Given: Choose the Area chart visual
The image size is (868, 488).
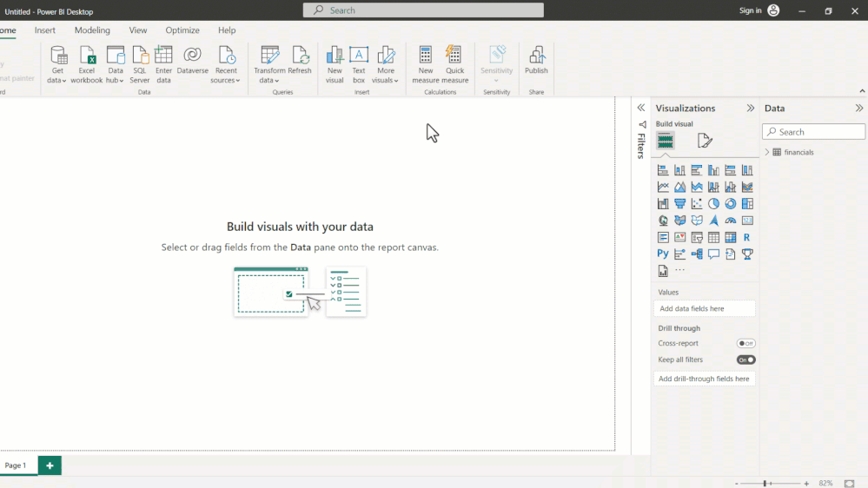Looking at the screenshot, I should pos(679,187).
